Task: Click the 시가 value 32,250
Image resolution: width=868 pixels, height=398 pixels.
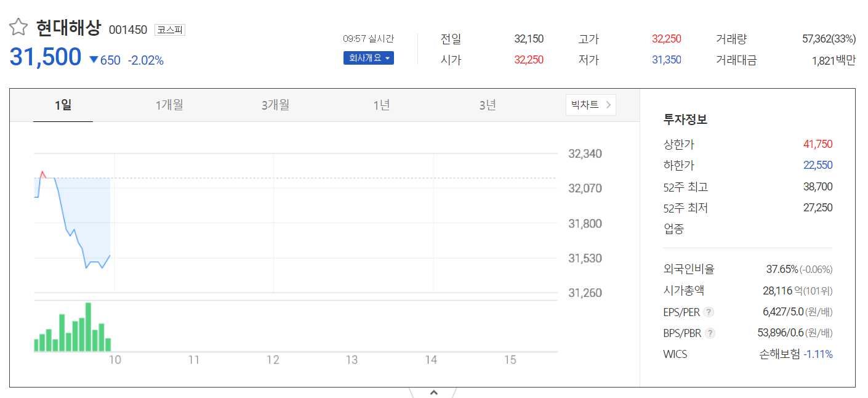Action: click(529, 60)
